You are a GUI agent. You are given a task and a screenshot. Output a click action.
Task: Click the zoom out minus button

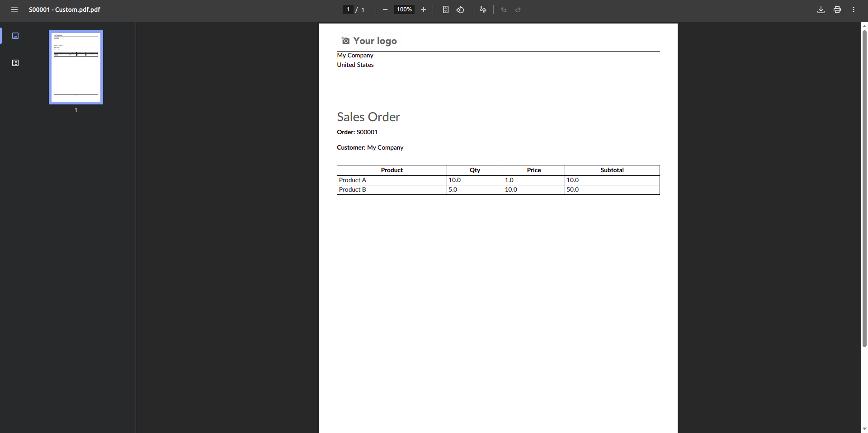(385, 9)
